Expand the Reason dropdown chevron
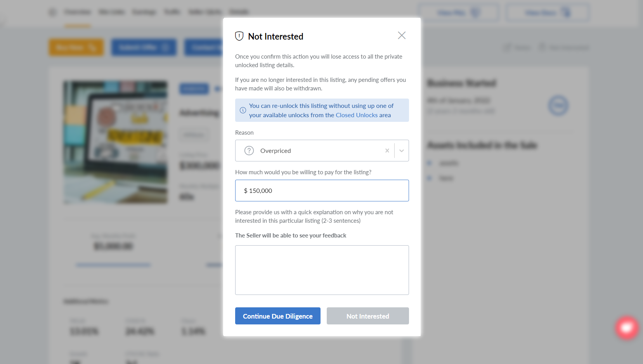This screenshot has height=364, width=643. [x=402, y=151]
